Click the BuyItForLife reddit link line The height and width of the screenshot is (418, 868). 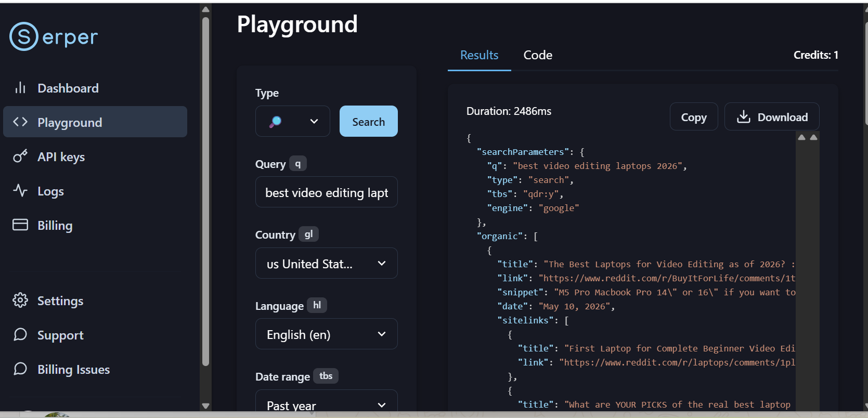(646, 278)
